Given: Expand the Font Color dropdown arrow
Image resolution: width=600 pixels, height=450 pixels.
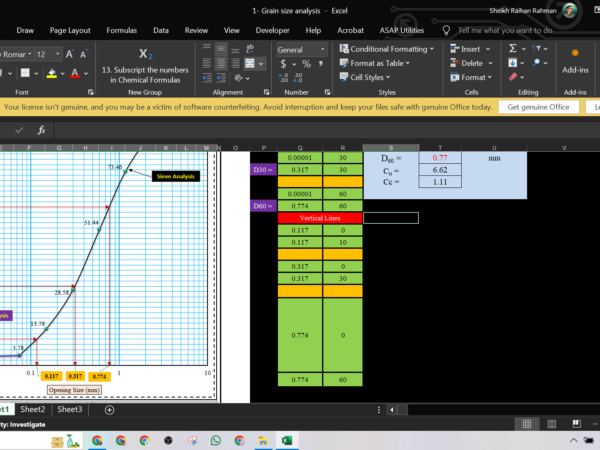Looking at the screenshot, I should pos(86,73).
